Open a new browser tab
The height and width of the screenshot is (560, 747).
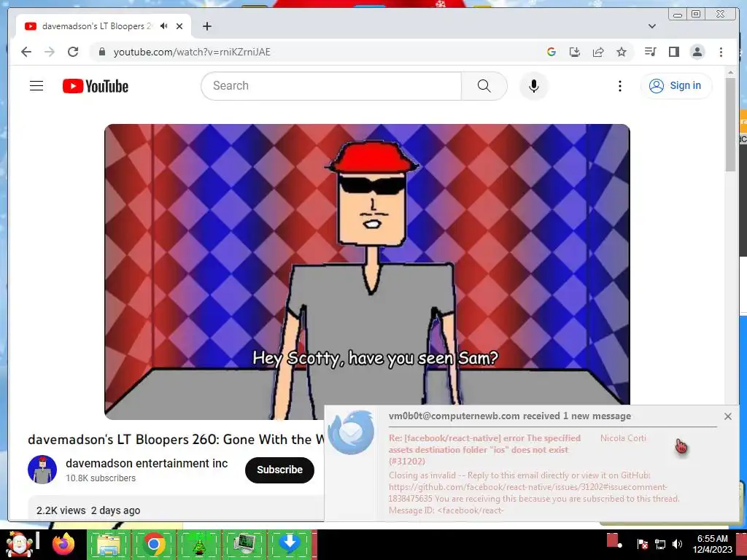coord(206,26)
